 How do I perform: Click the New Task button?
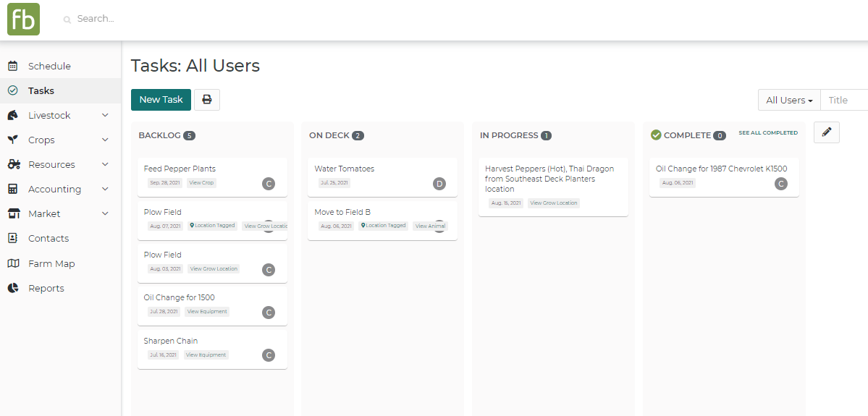(x=161, y=100)
